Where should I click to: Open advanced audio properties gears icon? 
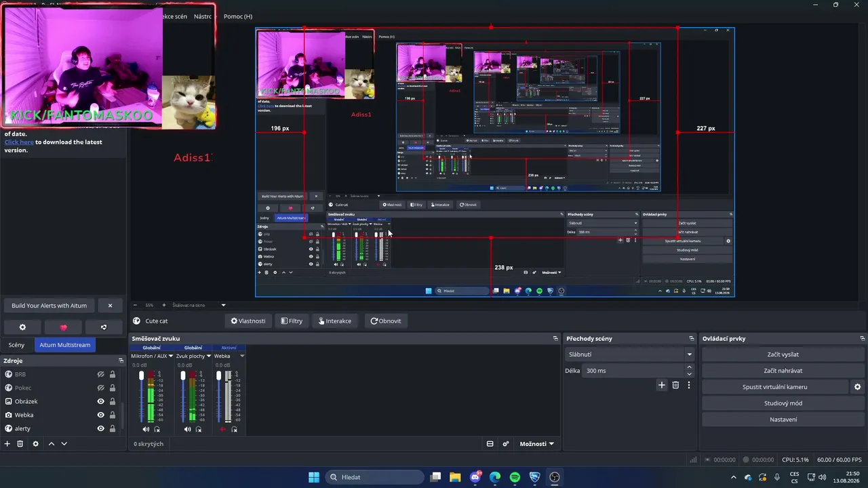506,444
